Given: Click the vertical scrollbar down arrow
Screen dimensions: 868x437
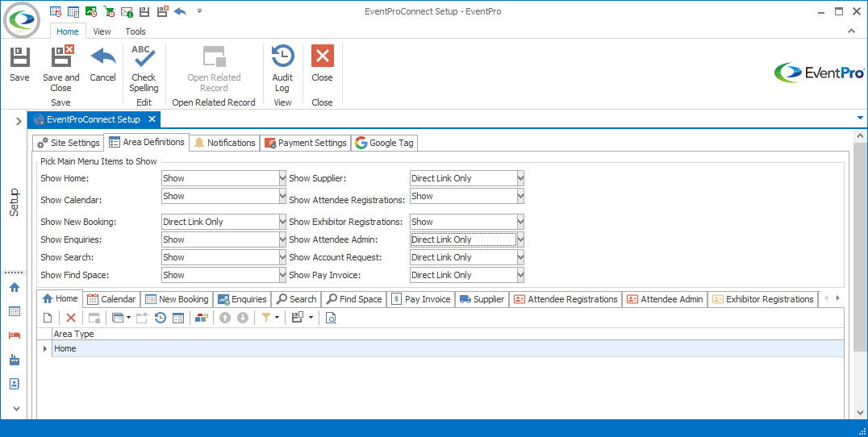Looking at the screenshot, I should coord(860,412).
